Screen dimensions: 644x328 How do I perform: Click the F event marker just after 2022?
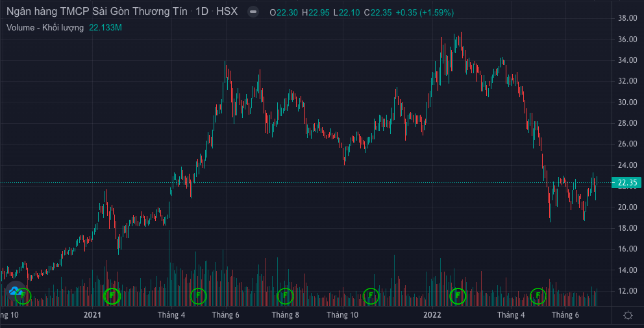[x=458, y=296]
